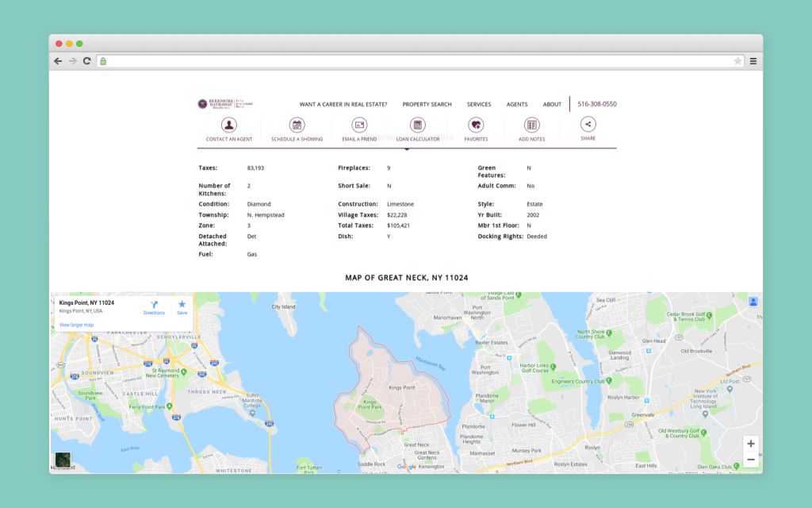Click the Add Notes icon
This screenshot has height=508, width=812.
click(531, 125)
